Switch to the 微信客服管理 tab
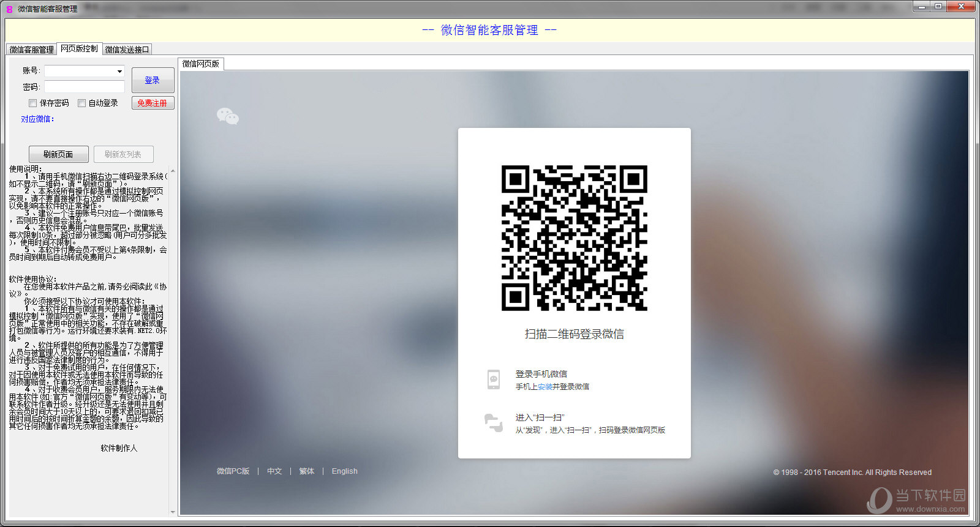The image size is (980, 527). point(32,50)
